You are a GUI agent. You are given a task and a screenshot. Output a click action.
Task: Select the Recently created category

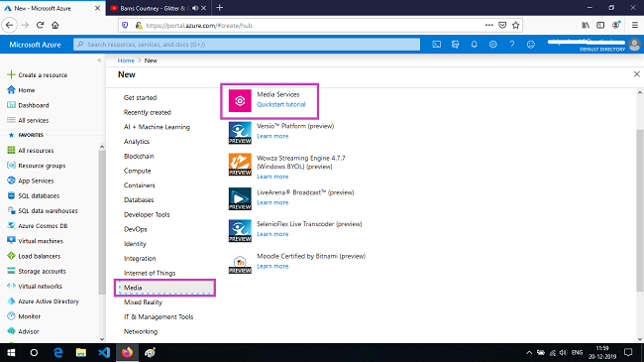[x=148, y=112]
